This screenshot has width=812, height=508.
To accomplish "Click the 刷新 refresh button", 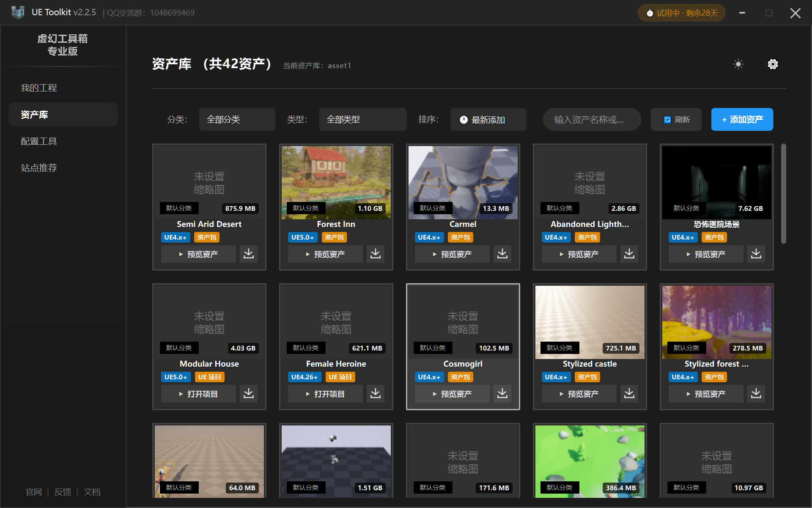I will [x=676, y=119].
